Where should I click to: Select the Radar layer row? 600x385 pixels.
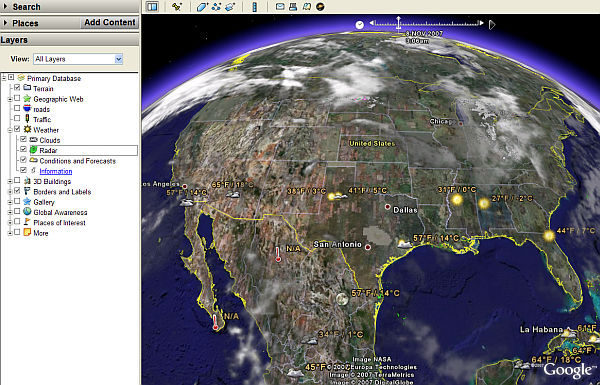[83, 150]
